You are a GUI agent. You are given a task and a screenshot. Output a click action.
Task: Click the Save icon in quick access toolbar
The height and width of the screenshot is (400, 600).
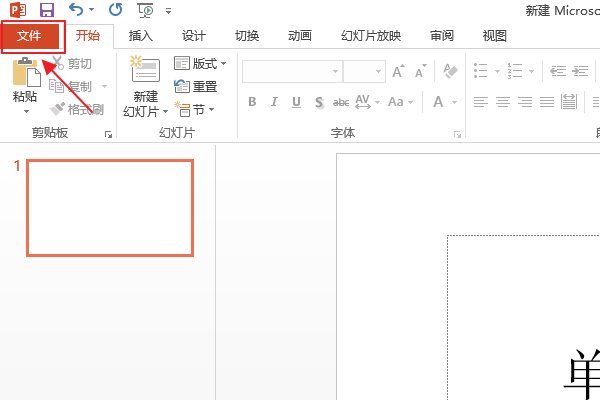(x=47, y=10)
